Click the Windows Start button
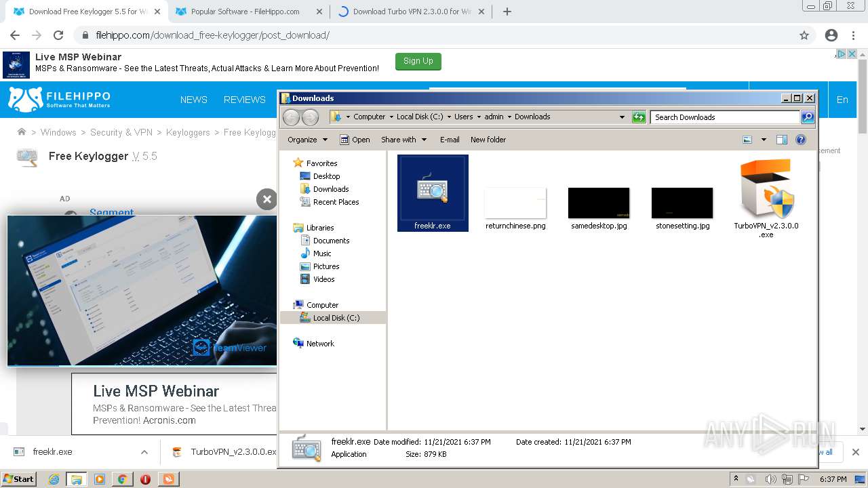 pyautogui.click(x=19, y=479)
